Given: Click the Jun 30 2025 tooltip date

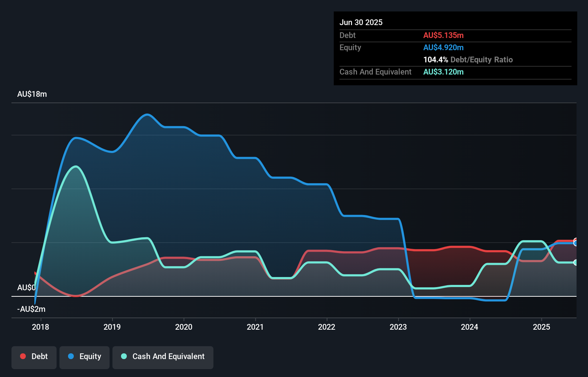Looking at the screenshot, I should (x=361, y=22).
